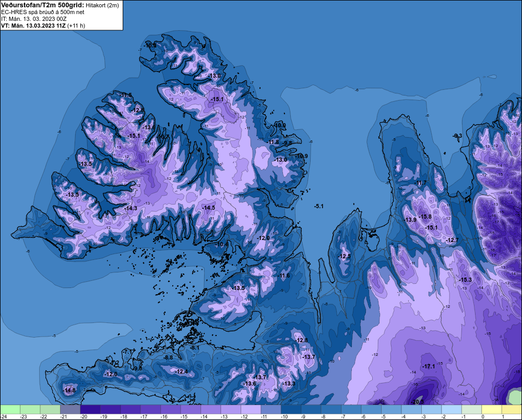Click the -13.9 temperature label

point(410,220)
